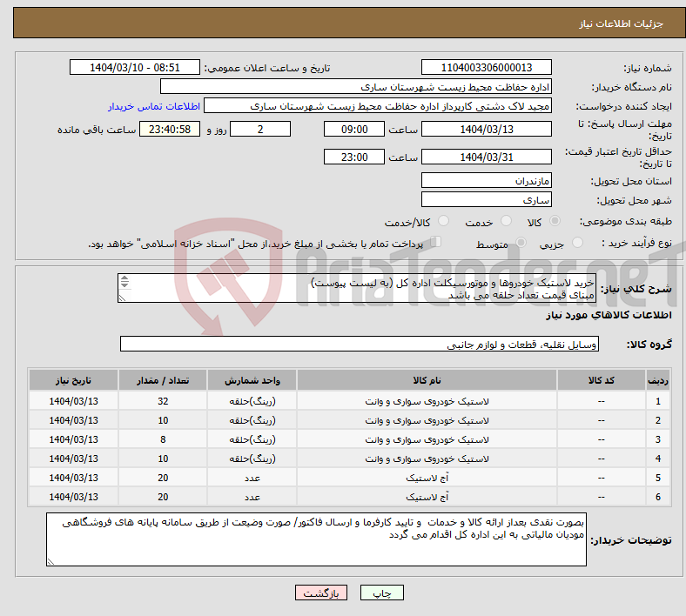Click the resize grip of description box
The image size is (686, 616).
click(x=122, y=298)
